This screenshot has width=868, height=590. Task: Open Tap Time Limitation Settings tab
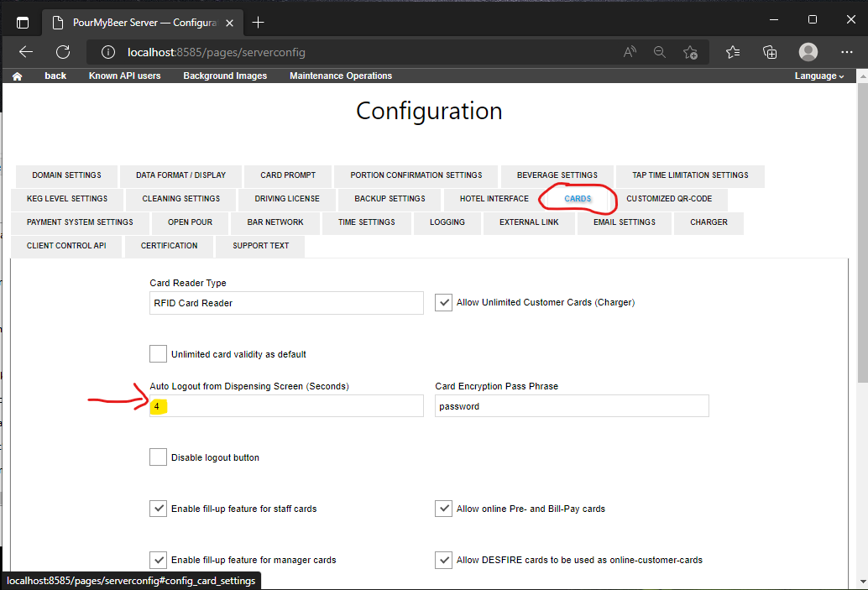[x=690, y=175]
